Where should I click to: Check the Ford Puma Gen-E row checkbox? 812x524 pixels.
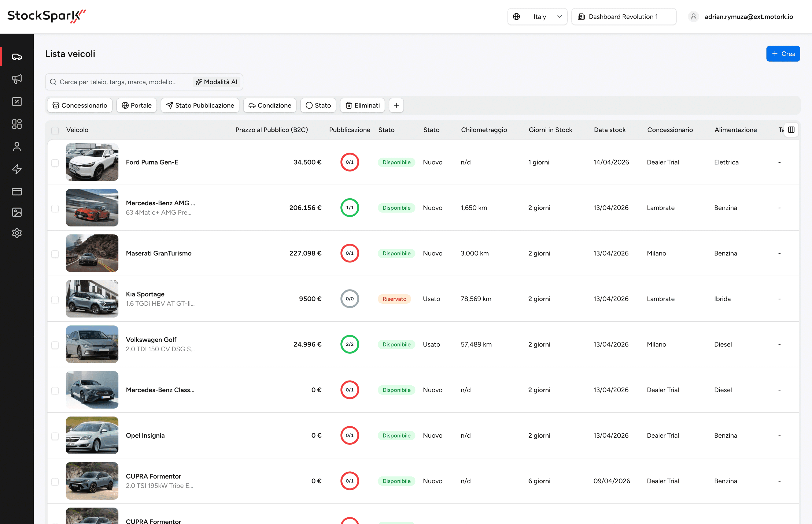[55, 163]
